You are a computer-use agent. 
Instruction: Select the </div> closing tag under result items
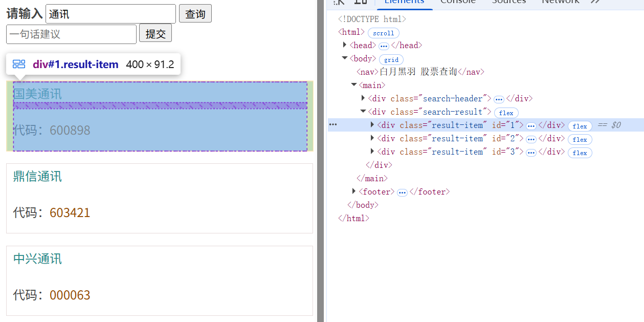pyautogui.click(x=379, y=165)
